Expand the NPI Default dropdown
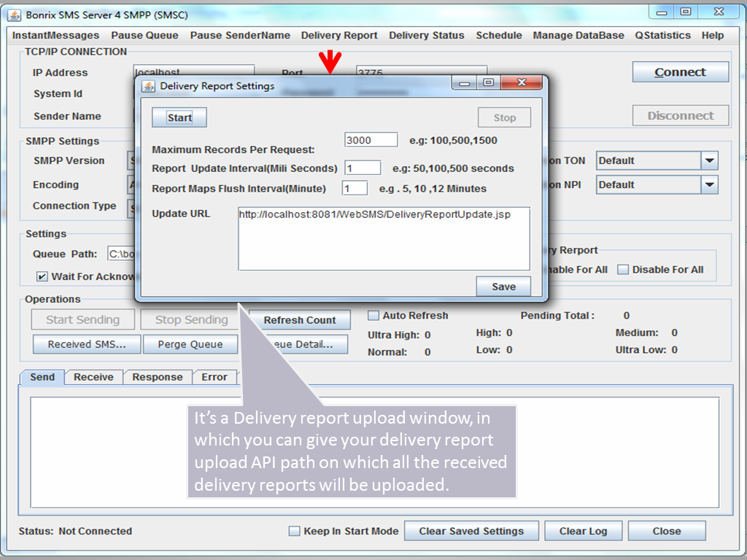This screenshot has height=560, width=747. 709,184
